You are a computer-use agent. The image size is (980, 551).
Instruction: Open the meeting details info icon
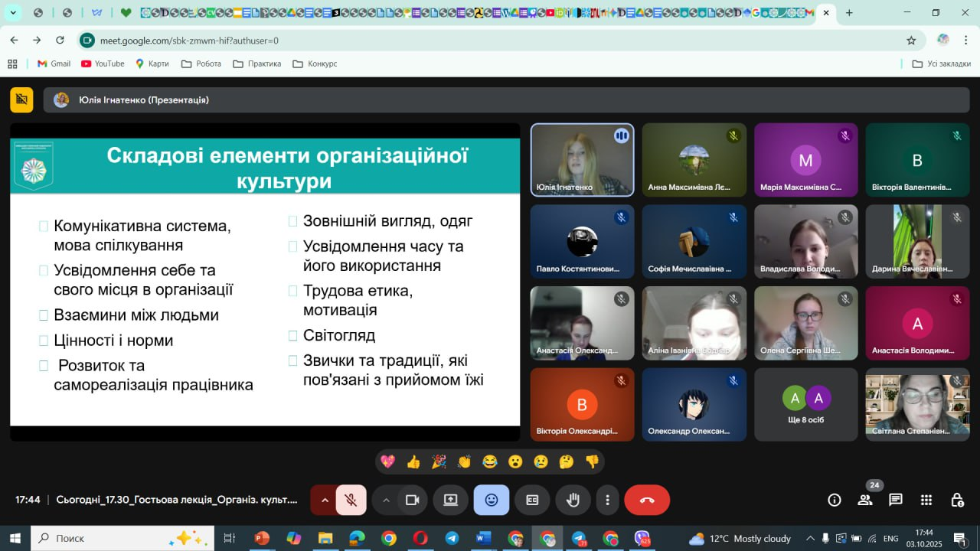pos(835,500)
